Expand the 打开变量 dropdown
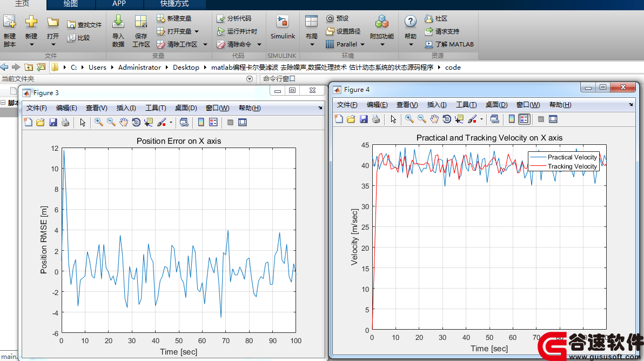Viewport: 644px width, 361px height. point(197,32)
